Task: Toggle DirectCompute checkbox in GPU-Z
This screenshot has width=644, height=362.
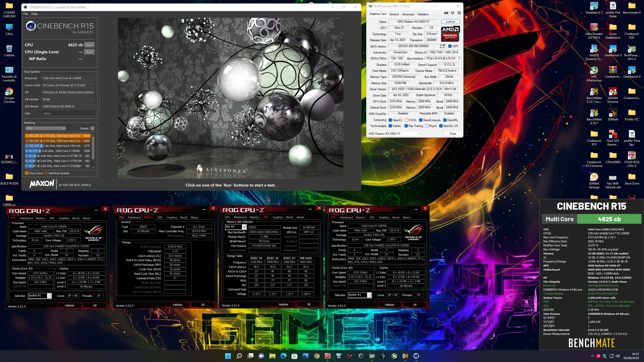Action: (x=421, y=120)
